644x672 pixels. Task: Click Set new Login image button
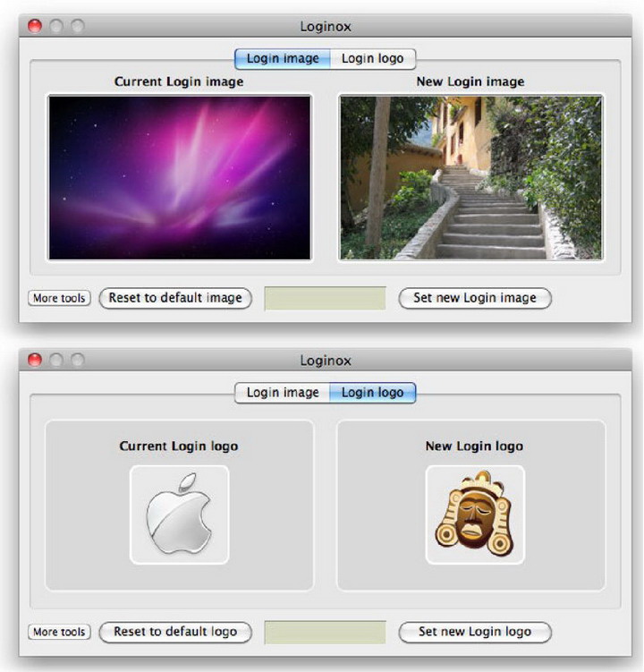click(x=475, y=298)
